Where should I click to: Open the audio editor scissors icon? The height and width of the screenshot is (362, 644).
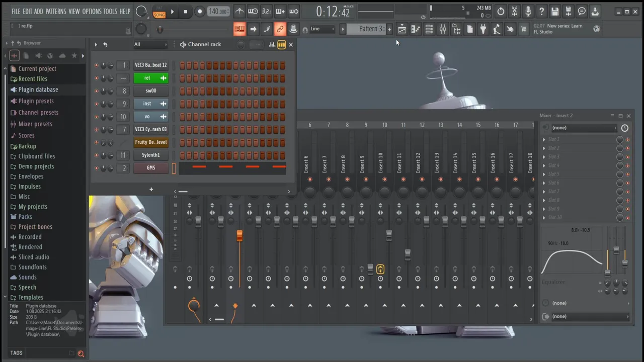point(514,11)
